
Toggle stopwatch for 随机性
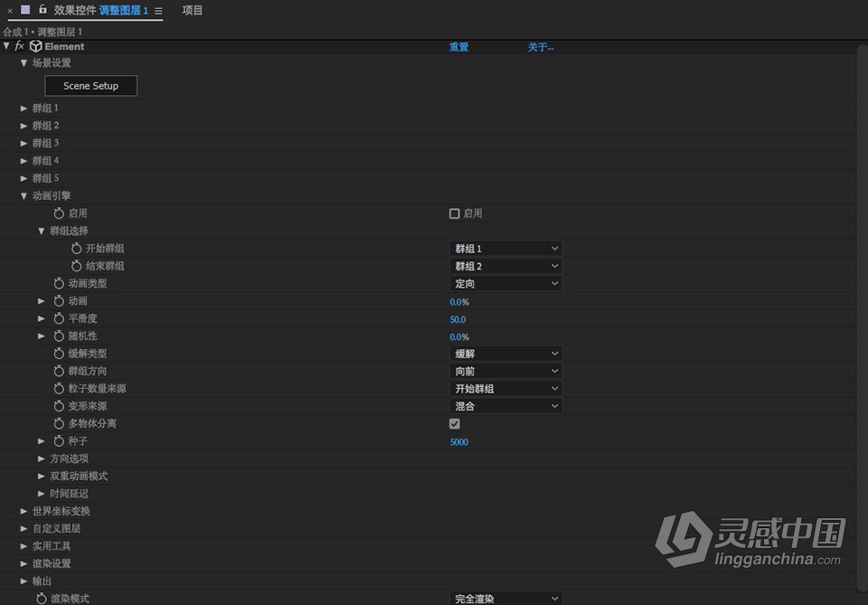tap(60, 336)
